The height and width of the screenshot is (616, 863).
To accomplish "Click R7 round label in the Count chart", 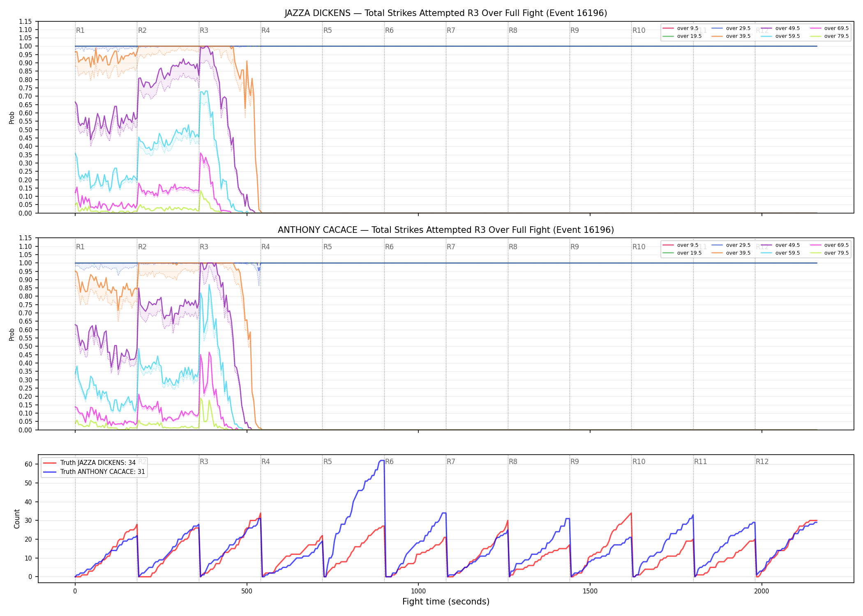I will 451,462.
